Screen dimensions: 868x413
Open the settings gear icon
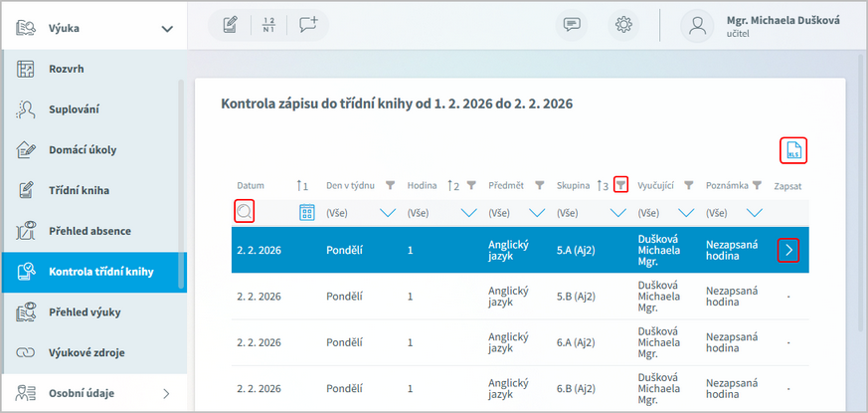(x=623, y=25)
